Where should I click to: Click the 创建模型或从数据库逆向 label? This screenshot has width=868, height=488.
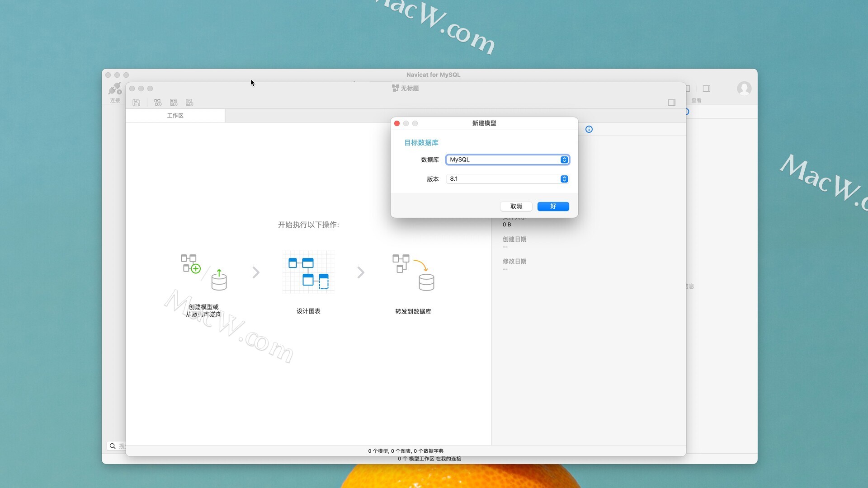tap(203, 310)
